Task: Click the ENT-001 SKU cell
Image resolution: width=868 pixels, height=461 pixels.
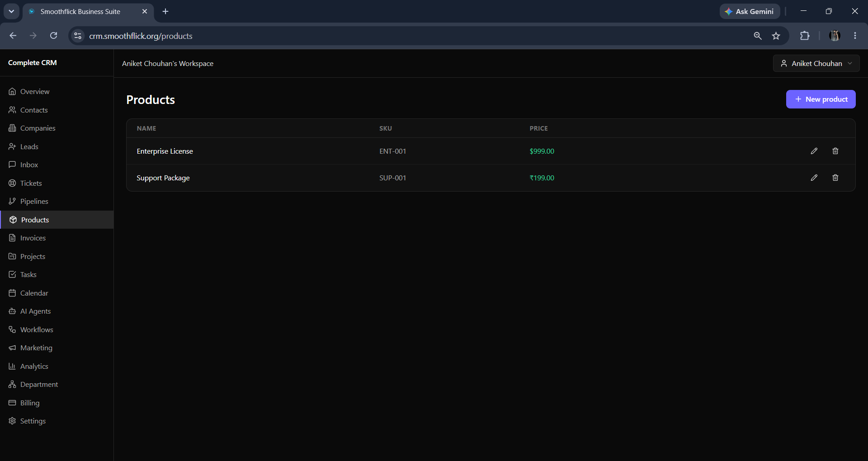Action: pos(393,151)
